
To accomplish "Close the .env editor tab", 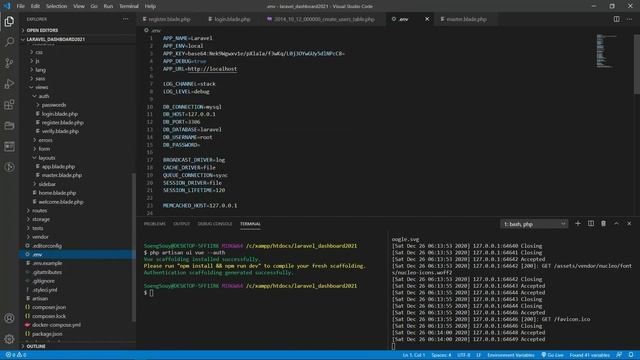I will pyautogui.click(x=427, y=19).
